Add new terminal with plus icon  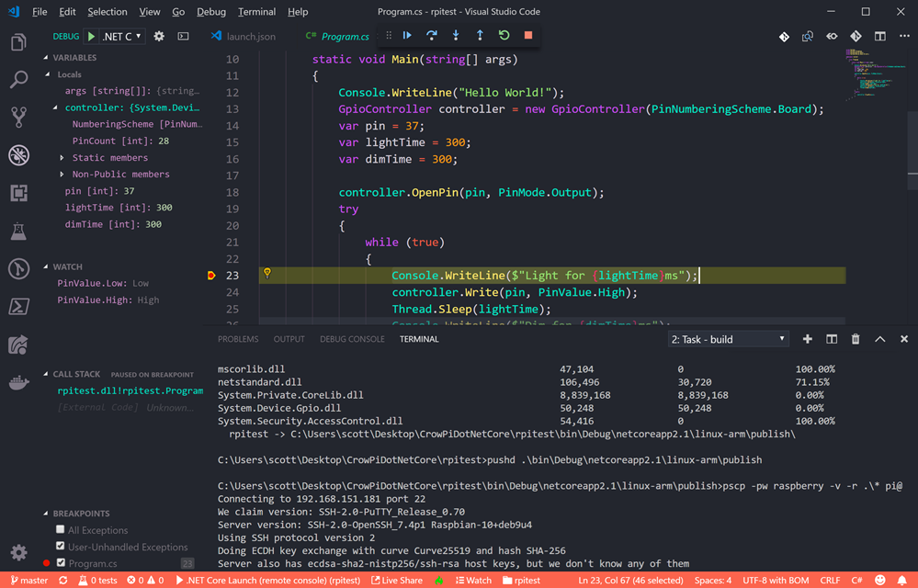coord(808,339)
